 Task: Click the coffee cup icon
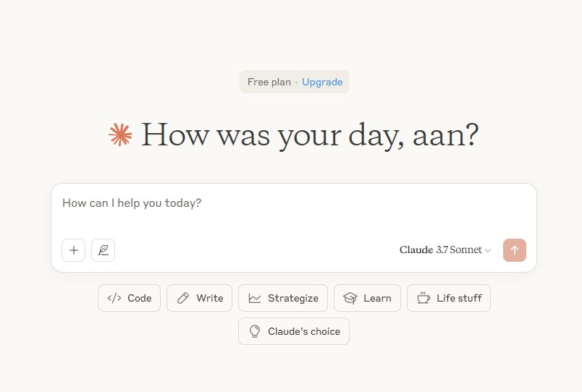point(423,298)
